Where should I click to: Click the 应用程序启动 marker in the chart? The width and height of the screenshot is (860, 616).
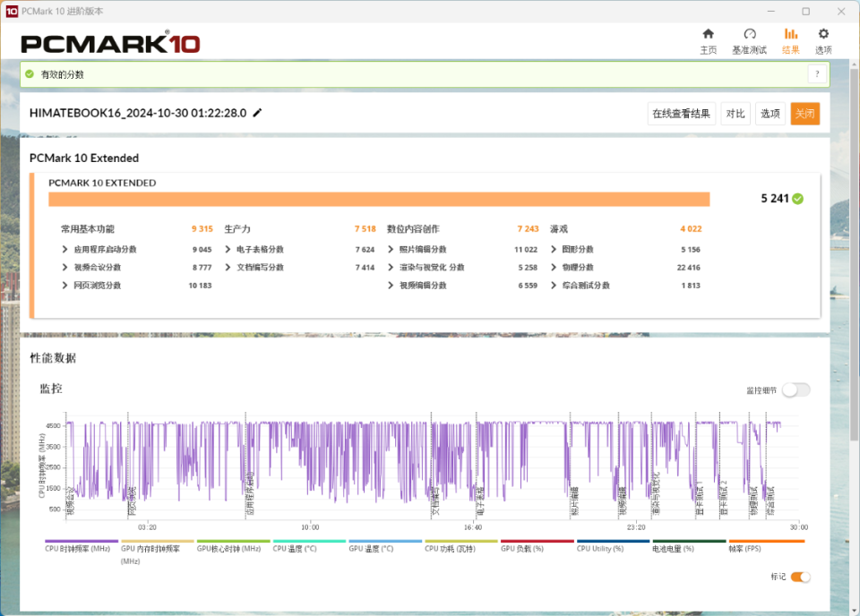tap(250, 495)
